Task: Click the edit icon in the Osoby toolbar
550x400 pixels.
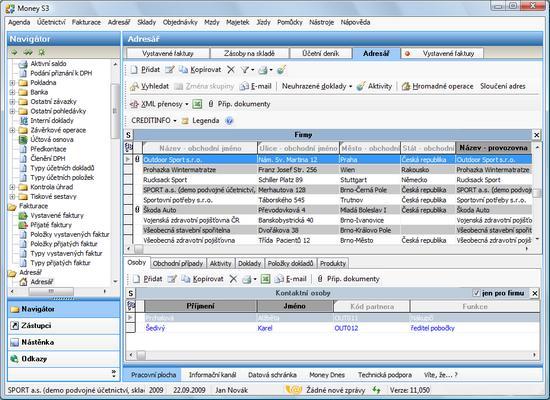Action: [x=172, y=279]
